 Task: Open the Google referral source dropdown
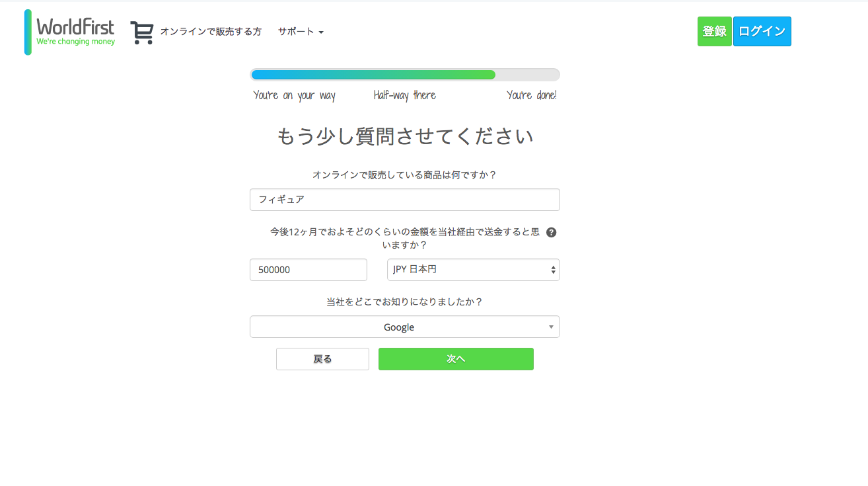[404, 327]
